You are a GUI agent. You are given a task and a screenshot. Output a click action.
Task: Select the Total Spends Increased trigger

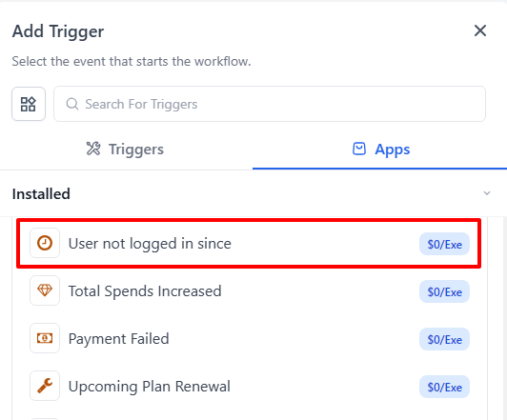click(x=249, y=290)
